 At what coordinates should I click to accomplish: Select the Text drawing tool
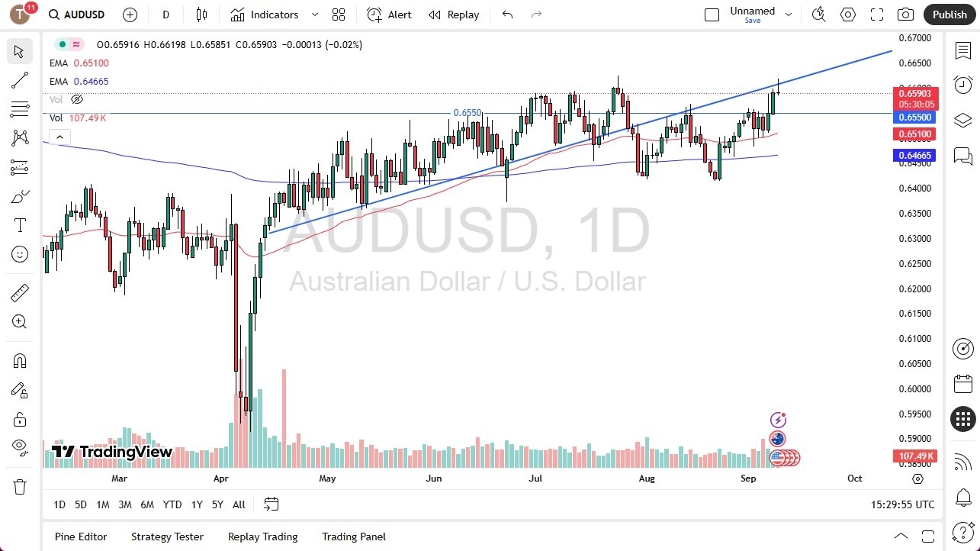19,224
